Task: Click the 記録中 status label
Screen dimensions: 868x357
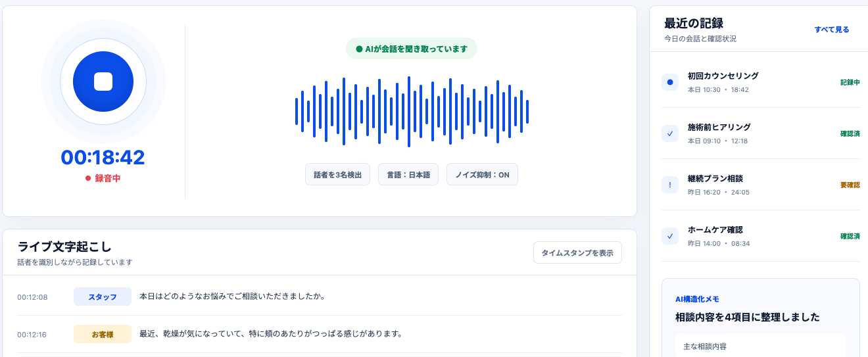Action: click(850, 83)
